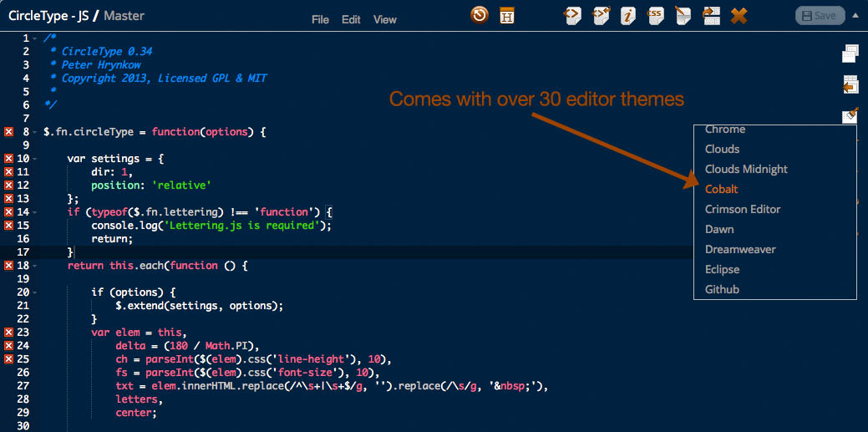Click the circular revert history icon
The height and width of the screenshot is (432, 868).
point(480,14)
